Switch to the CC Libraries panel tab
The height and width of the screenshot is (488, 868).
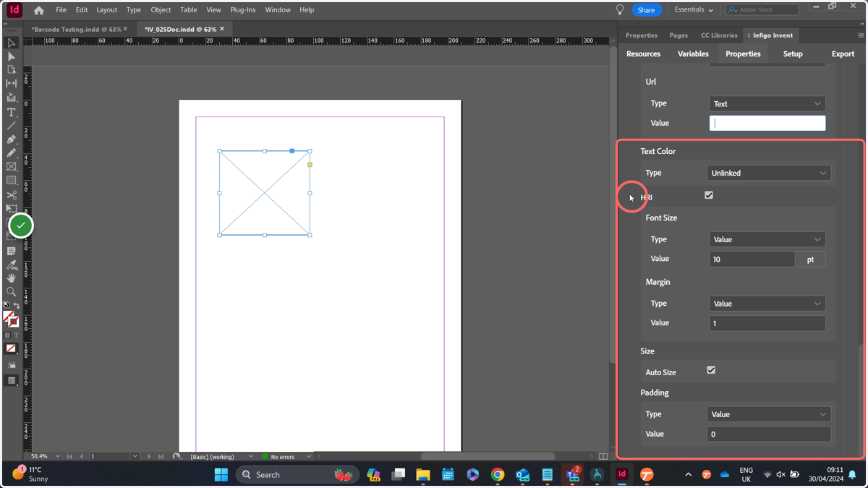click(x=719, y=35)
